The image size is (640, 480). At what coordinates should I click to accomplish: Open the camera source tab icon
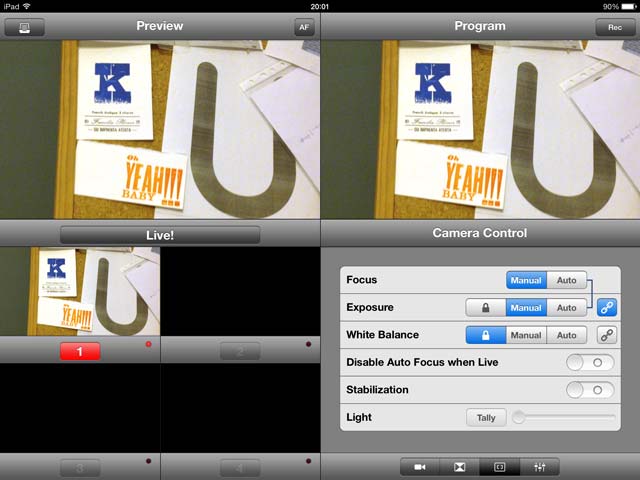pos(420,467)
